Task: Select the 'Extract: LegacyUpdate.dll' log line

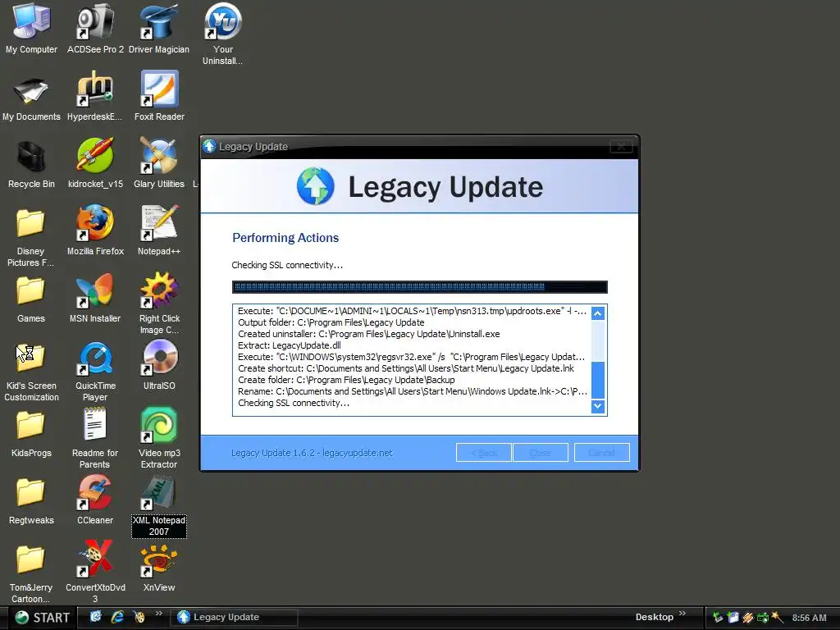Action: [x=290, y=345]
